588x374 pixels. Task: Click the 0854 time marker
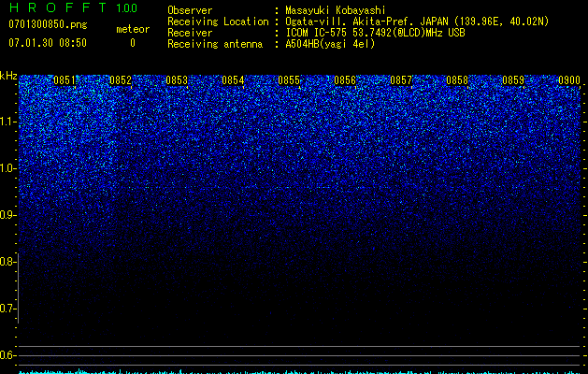tap(233, 80)
